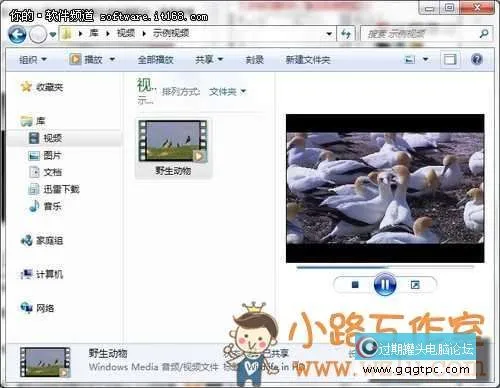Open the 图片 library in sidebar

point(52,155)
